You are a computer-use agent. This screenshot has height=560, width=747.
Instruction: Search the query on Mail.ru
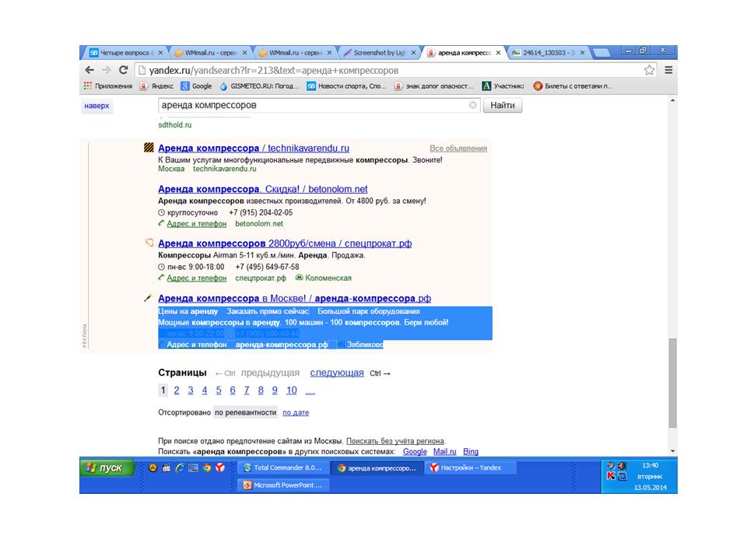coord(444,451)
